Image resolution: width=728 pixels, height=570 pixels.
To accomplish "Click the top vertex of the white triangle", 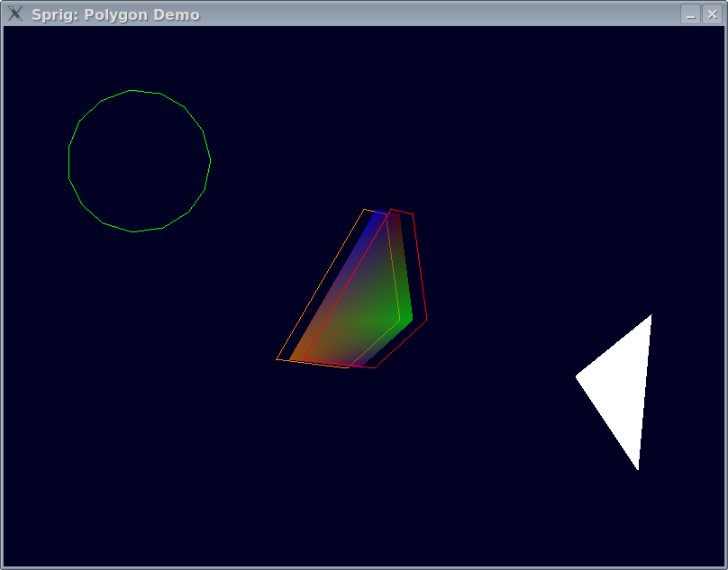I will tap(651, 316).
